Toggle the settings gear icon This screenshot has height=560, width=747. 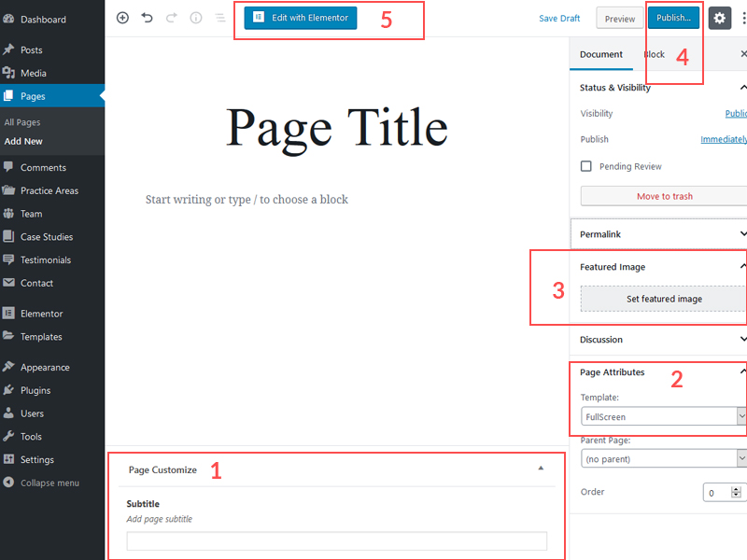click(719, 18)
